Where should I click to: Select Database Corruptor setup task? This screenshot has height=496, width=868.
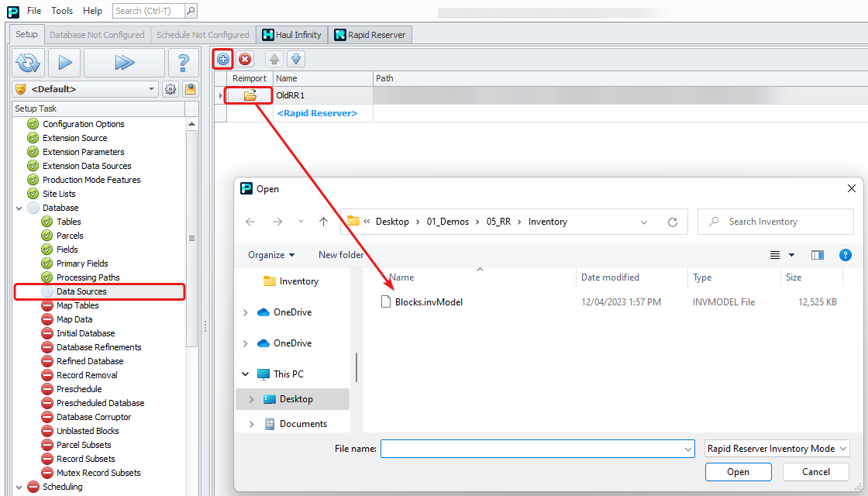pyautogui.click(x=94, y=417)
